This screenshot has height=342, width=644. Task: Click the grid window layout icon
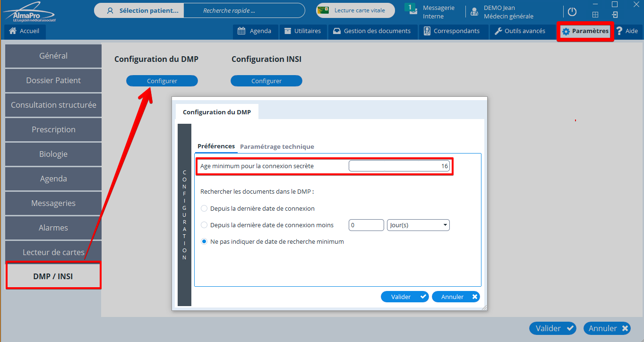(x=595, y=15)
